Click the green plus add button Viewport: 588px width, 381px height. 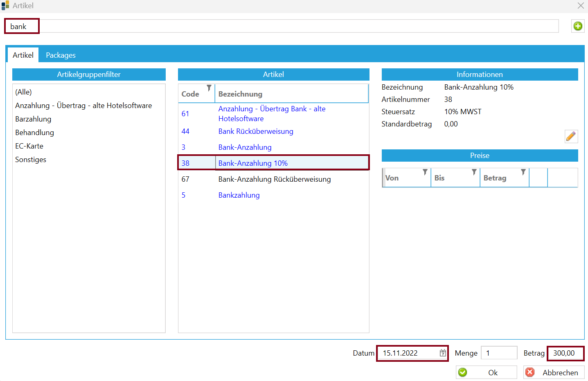(x=578, y=26)
